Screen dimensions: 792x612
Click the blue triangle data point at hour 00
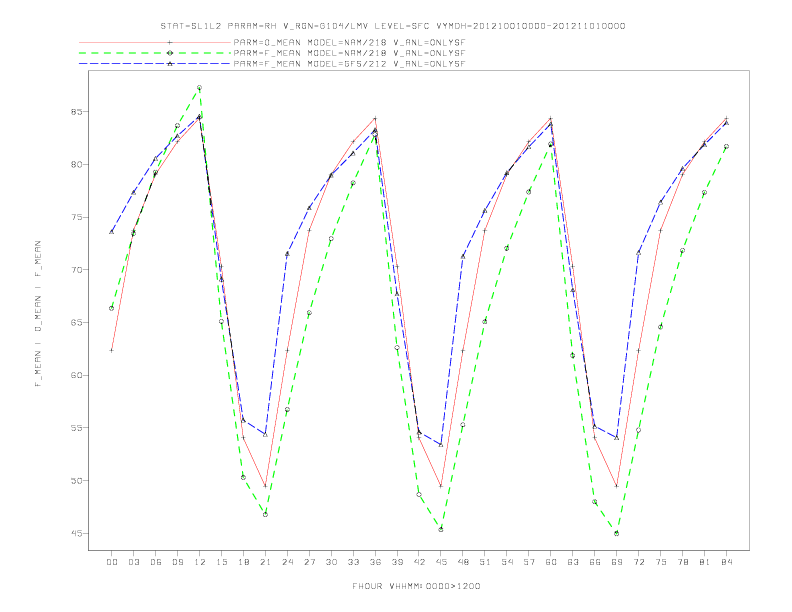(x=112, y=232)
